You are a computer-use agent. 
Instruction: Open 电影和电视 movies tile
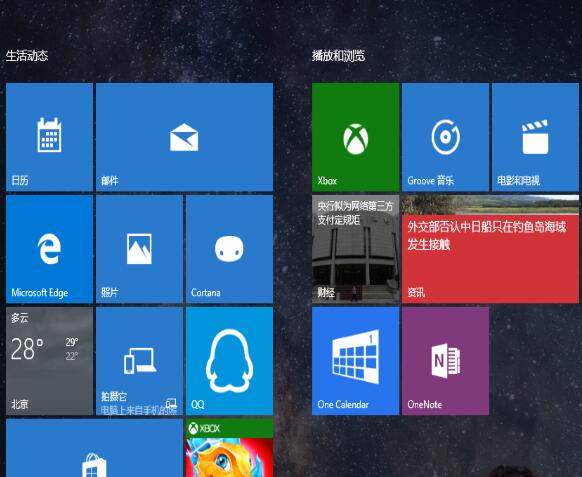[x=535, y=137]
